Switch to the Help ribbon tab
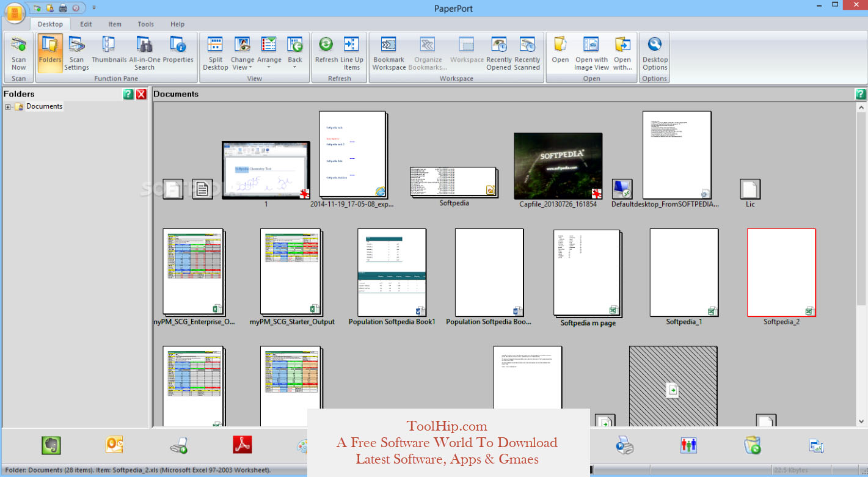This screenshot has height=477, width=868. (x=178, y=24)
